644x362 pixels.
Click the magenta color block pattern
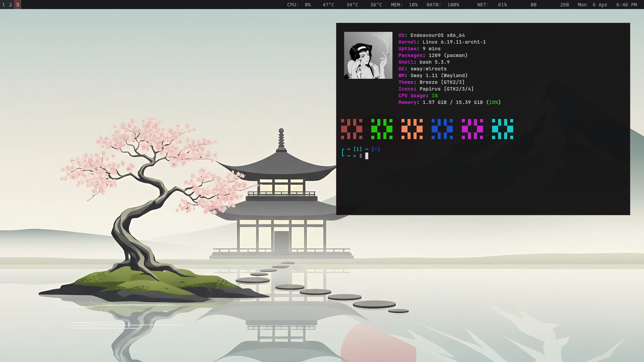click(x=472, y=129)
